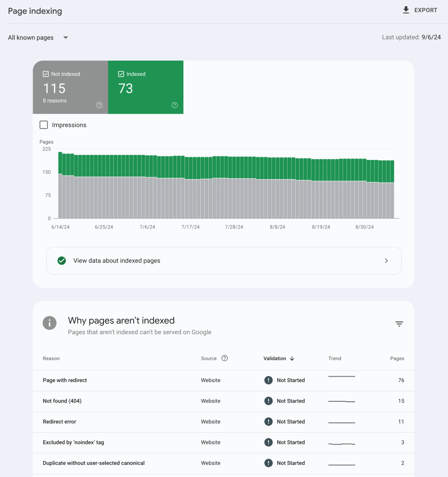
Task: Click the 8/30/24 axis date label
Action: point(364,227)
